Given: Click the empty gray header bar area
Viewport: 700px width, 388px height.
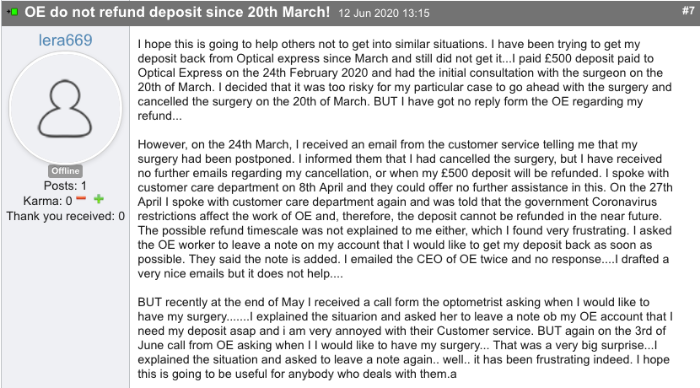Looking at the screenshot, I should tap(554, 13).
